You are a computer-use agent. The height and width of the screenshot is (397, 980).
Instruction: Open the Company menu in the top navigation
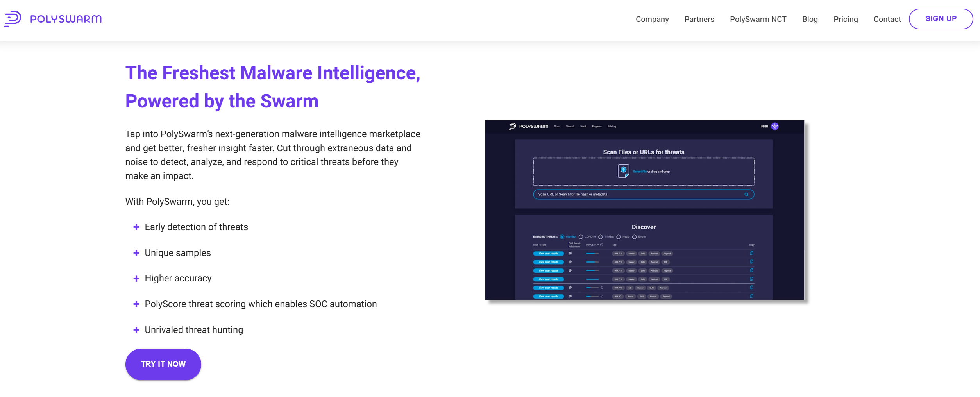[652, 19]
